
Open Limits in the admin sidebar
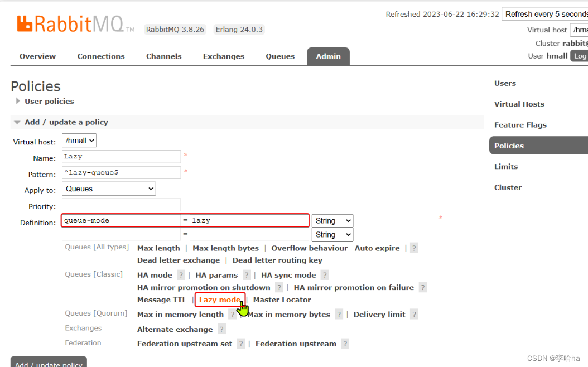point(506,166)
